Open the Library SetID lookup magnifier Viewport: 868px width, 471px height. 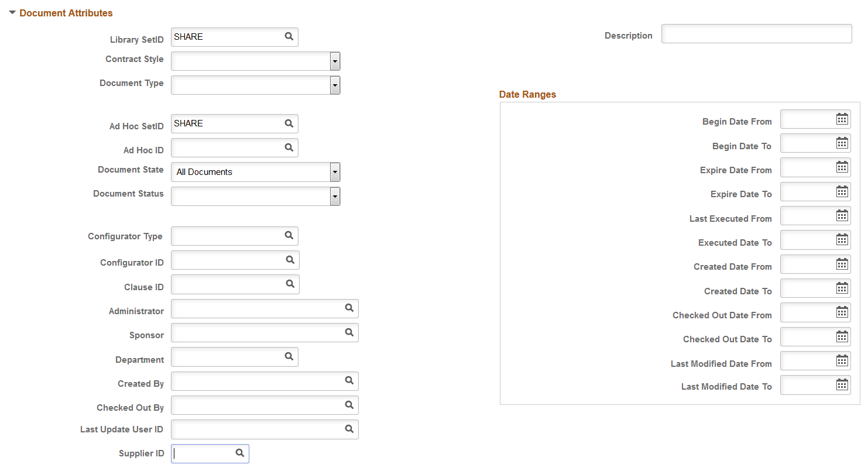tap(289, 36)
